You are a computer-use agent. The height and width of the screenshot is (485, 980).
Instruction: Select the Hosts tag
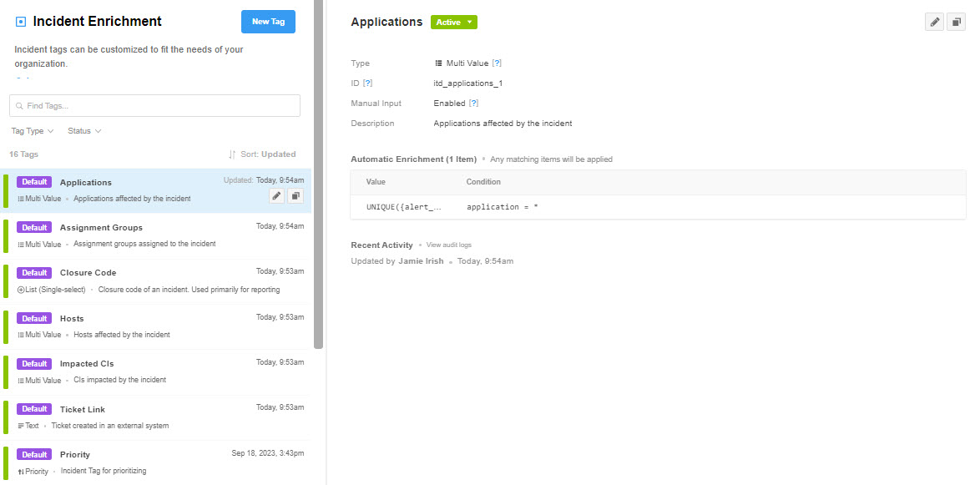72,319
